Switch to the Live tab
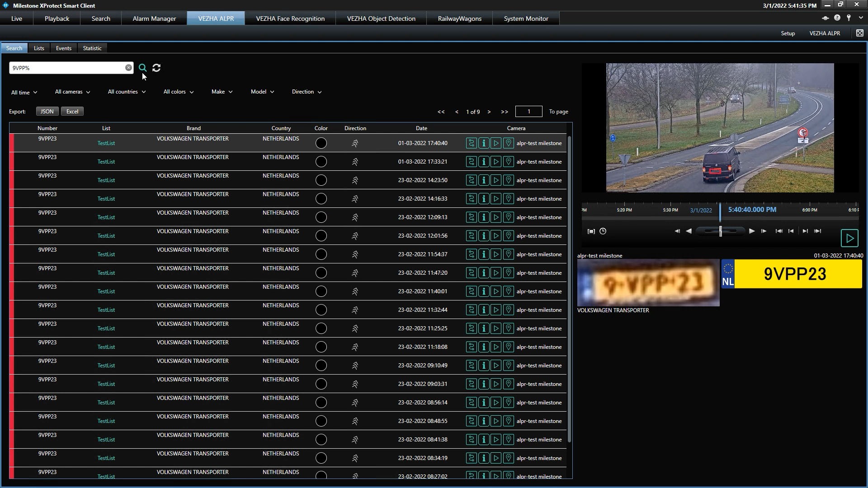 pyautogui.click(x=17, y=19)
